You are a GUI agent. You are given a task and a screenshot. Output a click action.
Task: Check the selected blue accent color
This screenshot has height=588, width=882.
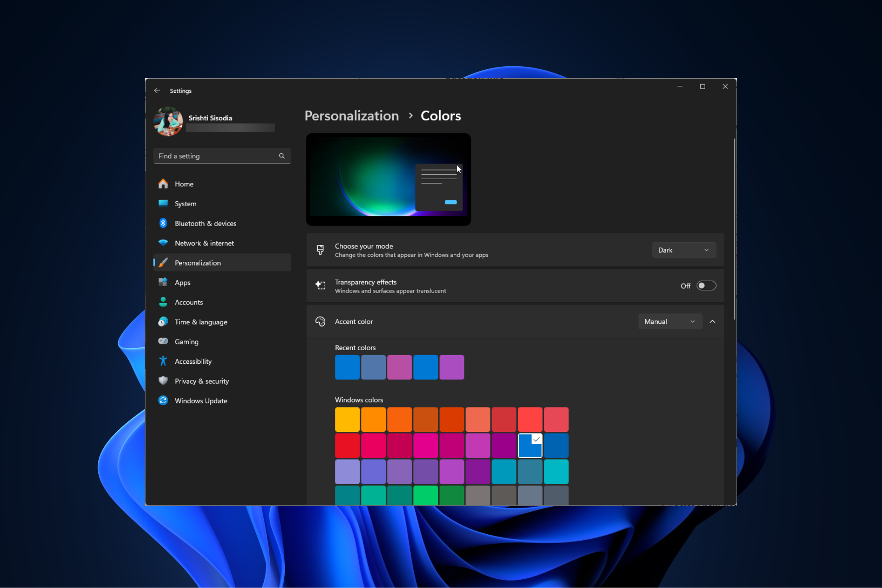click(x=530, y=445)
